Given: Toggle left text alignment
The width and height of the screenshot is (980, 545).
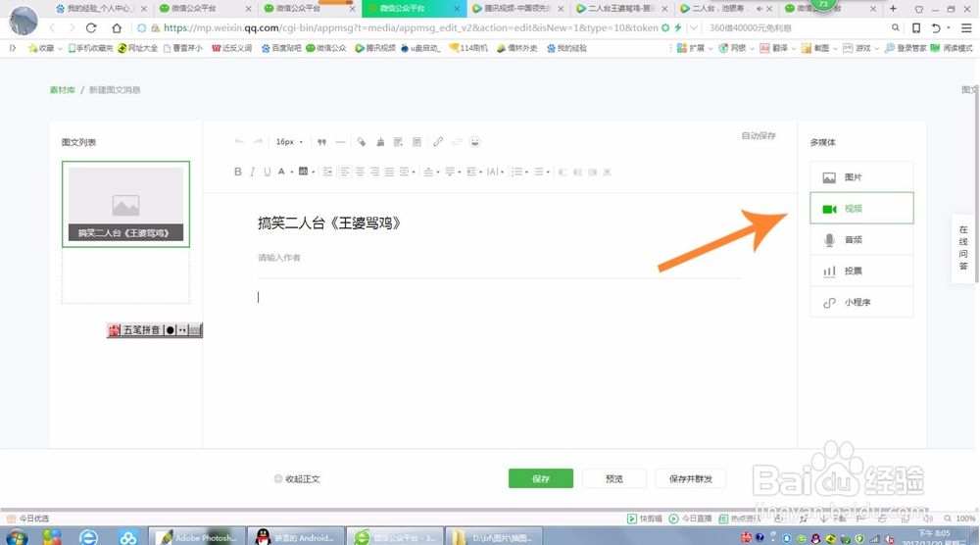Looking at the screenshot, I should point(345,172).
